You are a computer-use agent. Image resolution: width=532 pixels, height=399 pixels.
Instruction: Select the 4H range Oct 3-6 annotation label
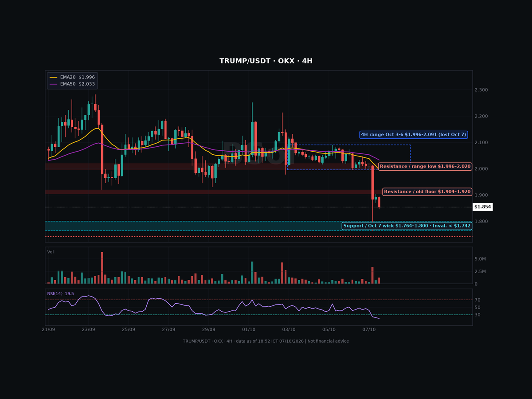(414, 134)
